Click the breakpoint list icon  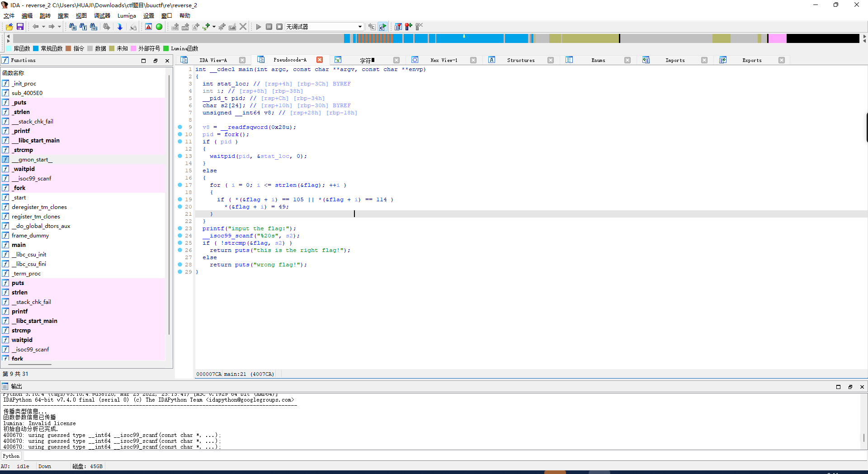click(398, 27)
